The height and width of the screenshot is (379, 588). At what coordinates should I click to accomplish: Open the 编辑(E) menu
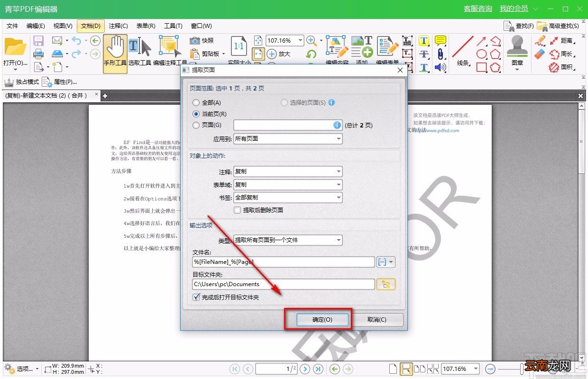(x=36, y=26)
